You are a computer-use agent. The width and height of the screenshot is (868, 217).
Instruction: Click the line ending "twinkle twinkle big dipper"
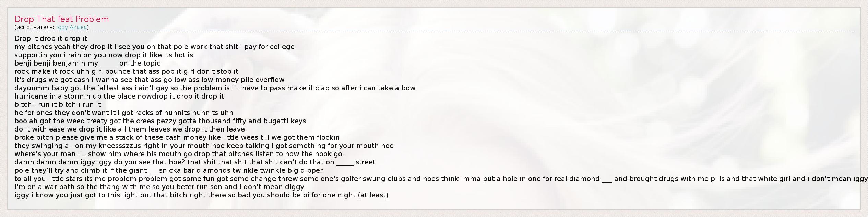pyautogui.click(x=168, y=170)
